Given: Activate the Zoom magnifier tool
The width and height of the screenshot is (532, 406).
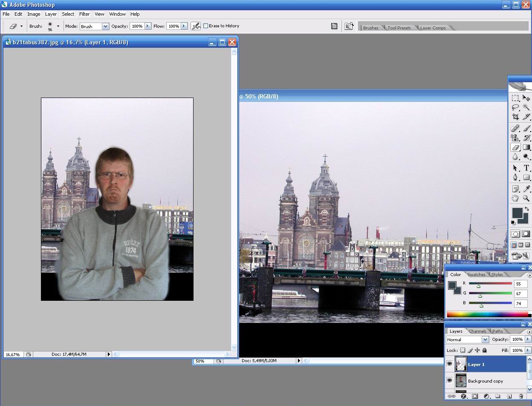Looking at the screenshot, I should pyautogui.click(x=526, y=198).
